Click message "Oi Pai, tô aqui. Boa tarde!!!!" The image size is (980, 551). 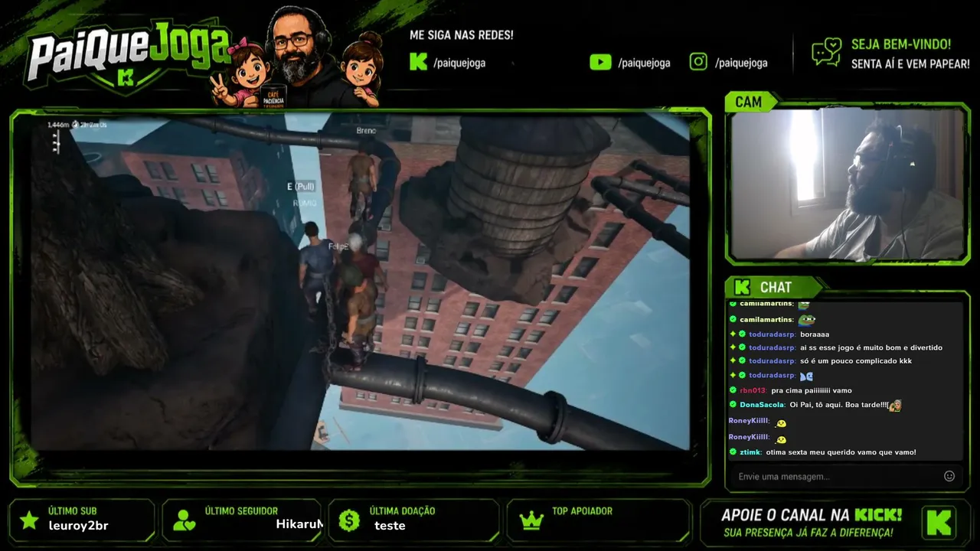tap(838, 405)
